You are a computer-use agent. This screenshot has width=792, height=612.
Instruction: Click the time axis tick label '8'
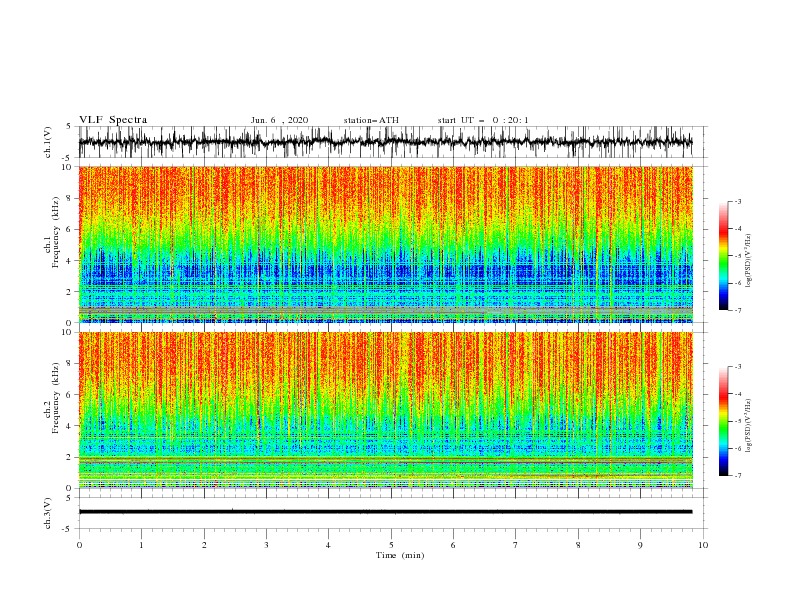[x=578, y=545]
